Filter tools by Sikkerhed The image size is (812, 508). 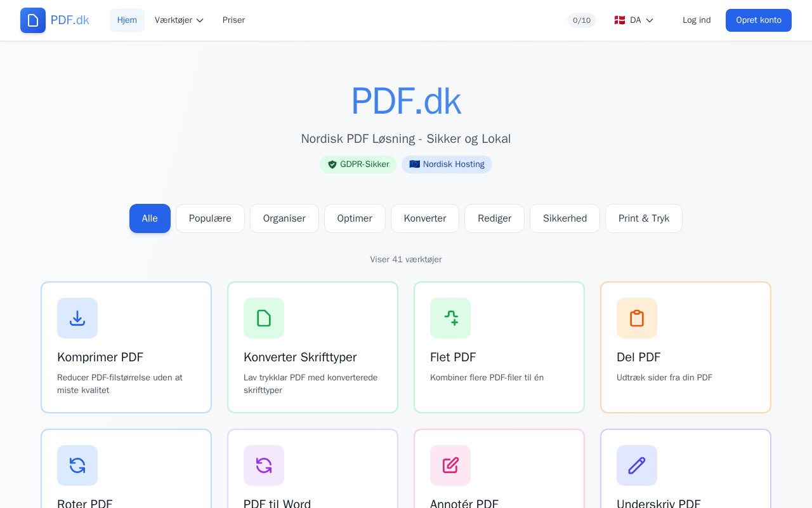coord(565,218)
